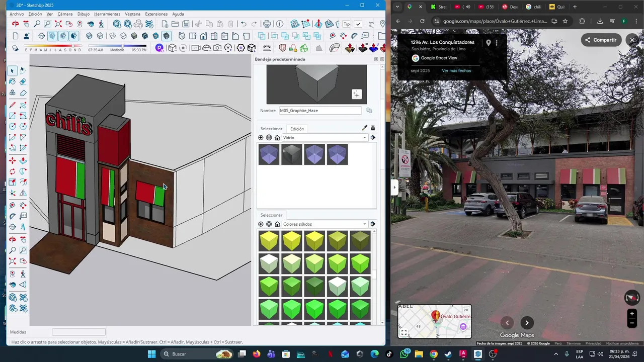Select the bright yellow first color swatch
Image resolution: width=644 pixels, height=362 pixels.
269,241
